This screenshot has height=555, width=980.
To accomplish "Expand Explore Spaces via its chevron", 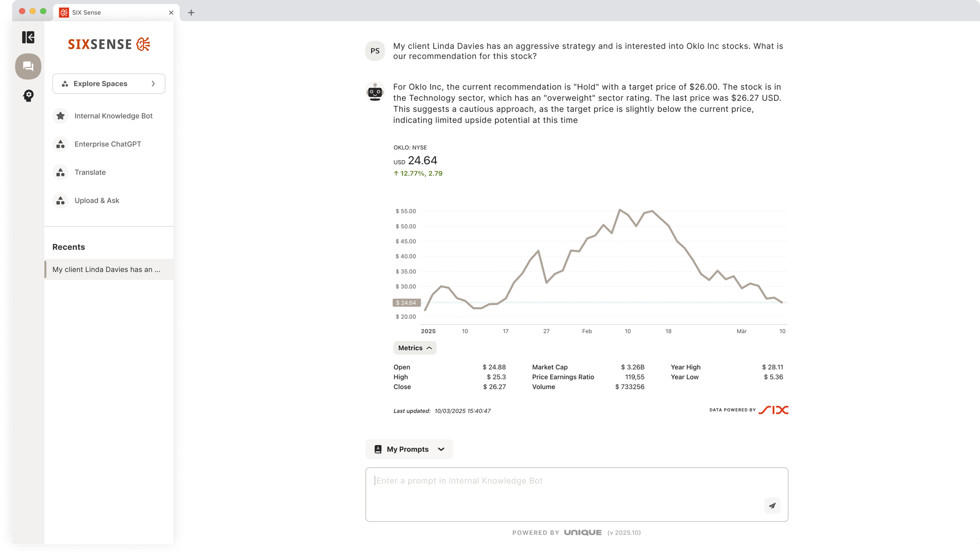I will 153,83.
